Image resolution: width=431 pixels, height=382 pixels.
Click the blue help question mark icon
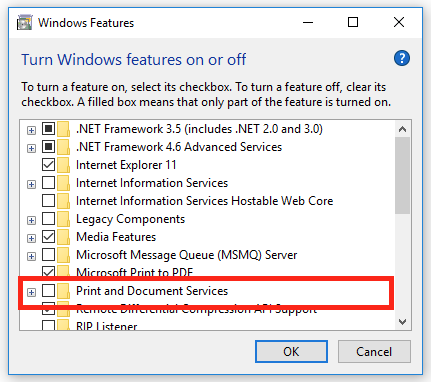[402, 59]
